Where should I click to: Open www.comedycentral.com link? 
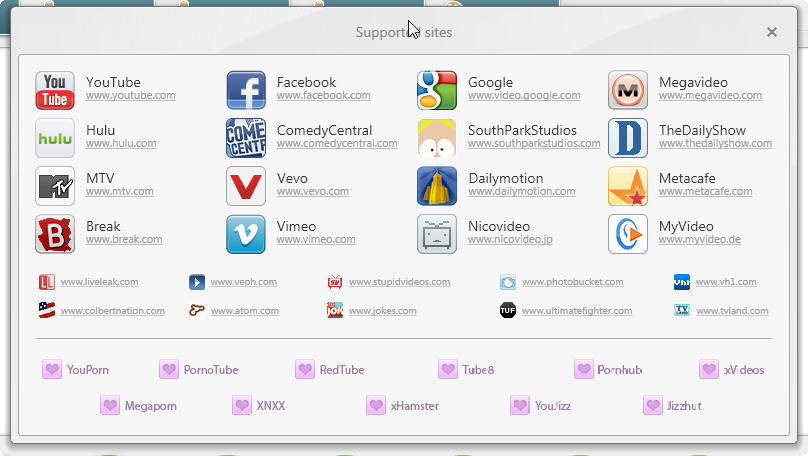pos(337,144)
